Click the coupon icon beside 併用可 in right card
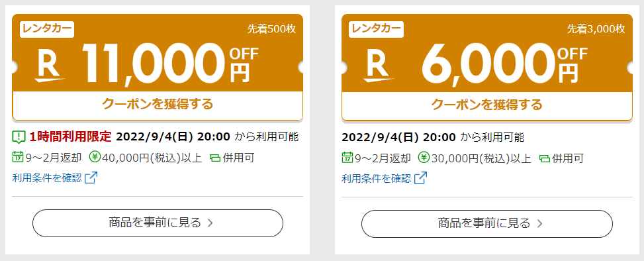 545,158
